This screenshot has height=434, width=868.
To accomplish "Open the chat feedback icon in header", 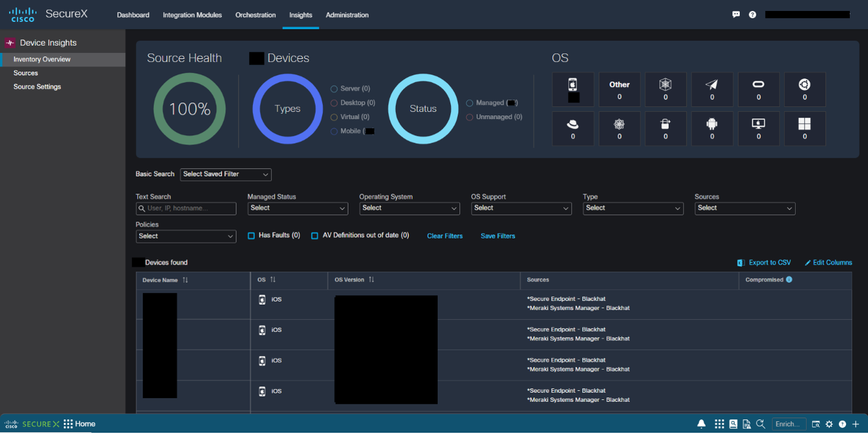I will pos(736,15).
